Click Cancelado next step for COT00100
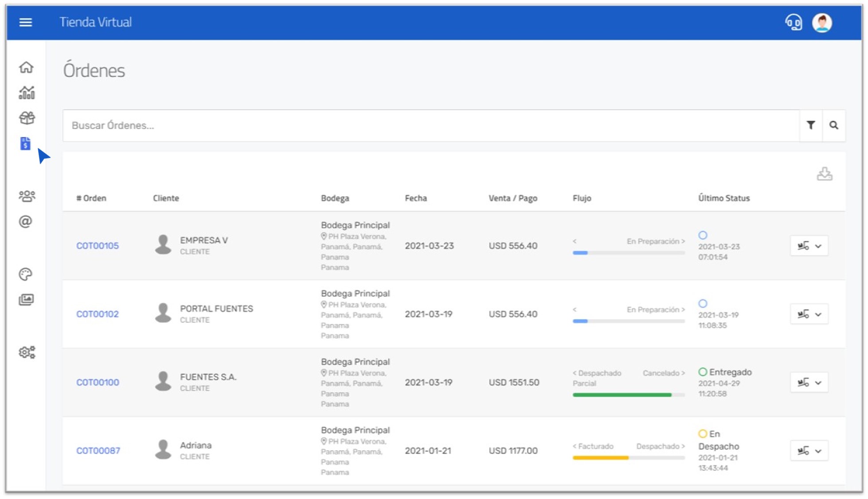Viewport: 868px width, 499px height. pyautogui.click(x=664, y=373)
